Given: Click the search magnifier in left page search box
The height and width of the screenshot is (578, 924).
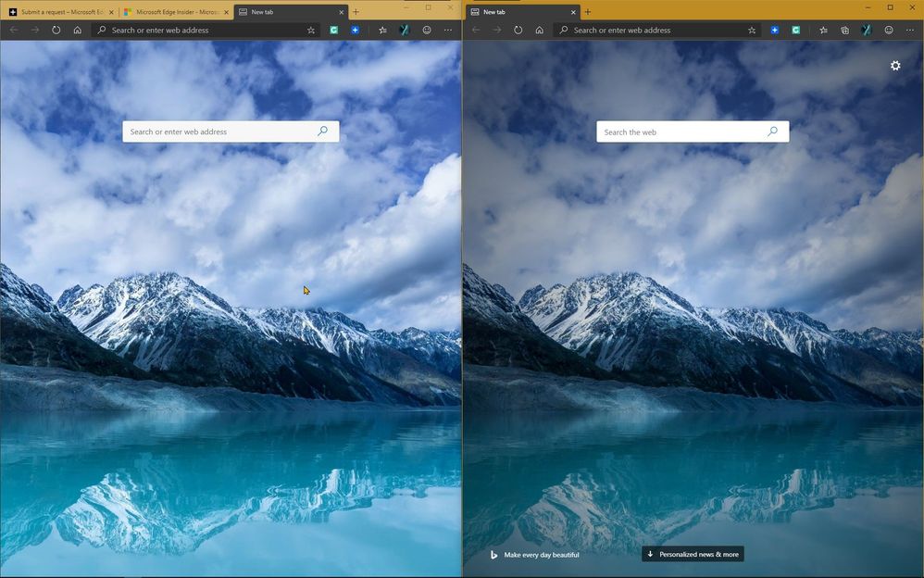Looking at the screenshot, I should click(x=322, y=131).
